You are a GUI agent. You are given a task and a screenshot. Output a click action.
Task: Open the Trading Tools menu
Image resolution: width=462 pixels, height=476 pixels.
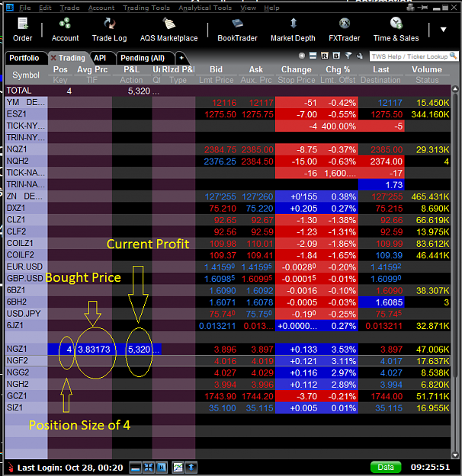(146, 8)
